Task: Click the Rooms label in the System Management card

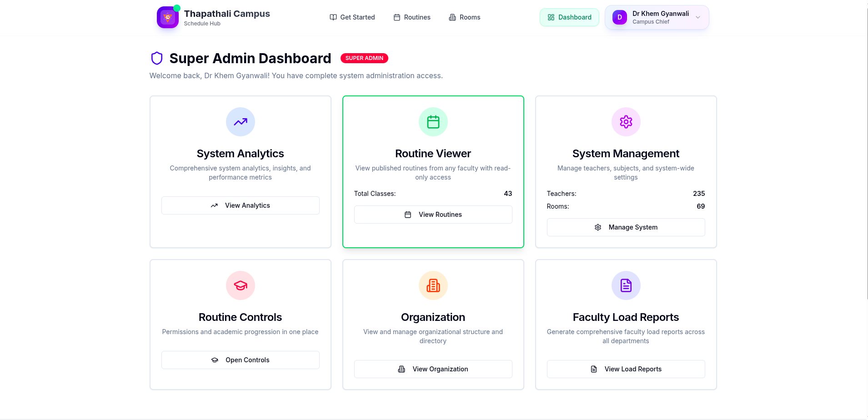Action: (x=558, y=206)
